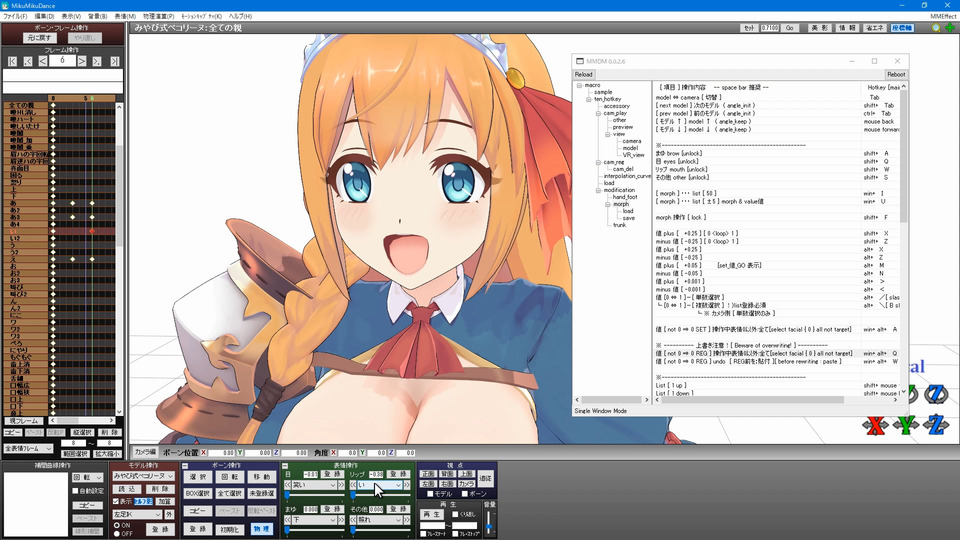Next lip morph double-arrow button
960x540 pixels.
click(x=407, y=485)
